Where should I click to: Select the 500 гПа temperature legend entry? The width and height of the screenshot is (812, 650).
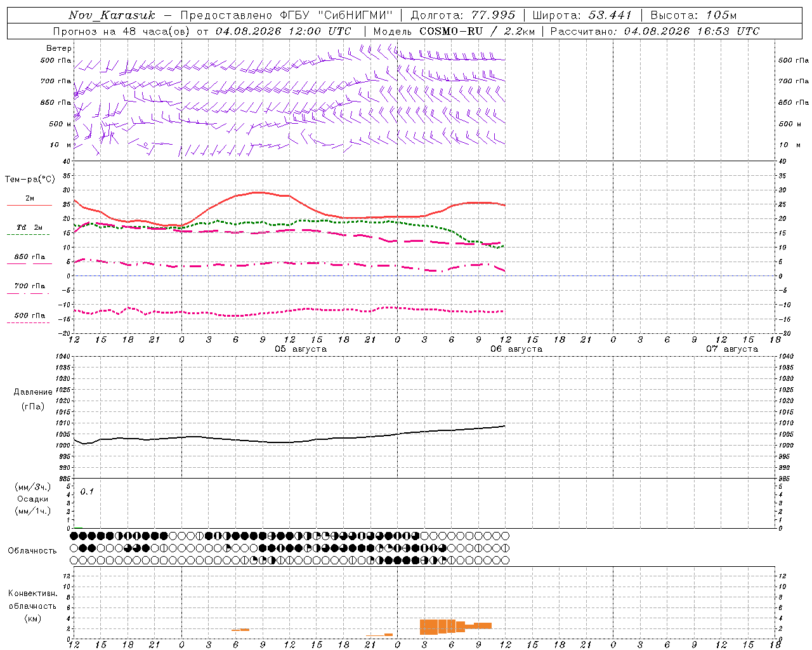coord(29,318)
